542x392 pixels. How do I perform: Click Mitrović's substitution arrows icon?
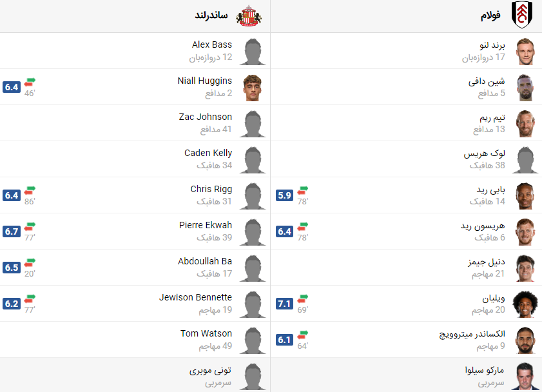click(303, 335)
